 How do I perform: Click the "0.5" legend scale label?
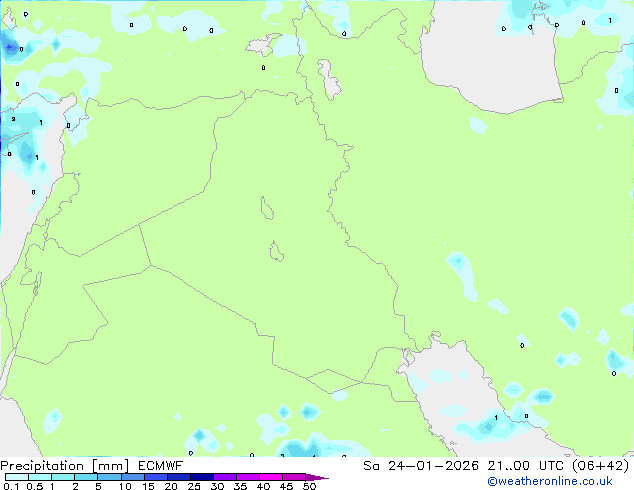[x=35, y=486]
